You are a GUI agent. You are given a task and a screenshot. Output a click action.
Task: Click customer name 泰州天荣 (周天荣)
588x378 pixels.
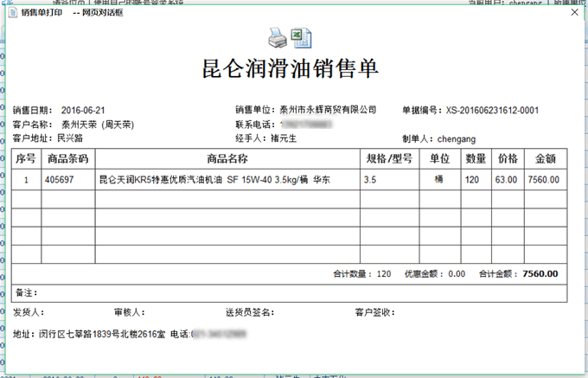(x=98, y=125)
